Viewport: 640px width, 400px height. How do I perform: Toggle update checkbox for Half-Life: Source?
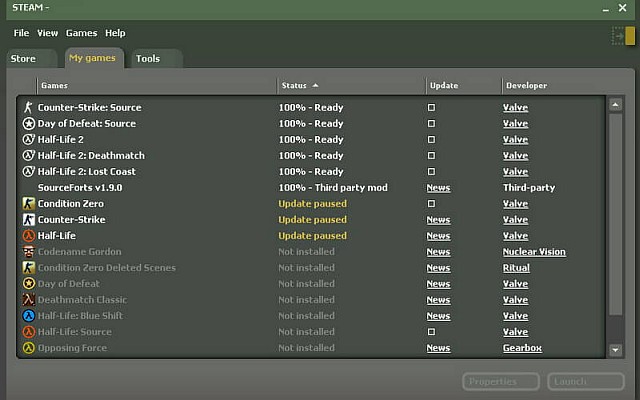pos(431,331)
